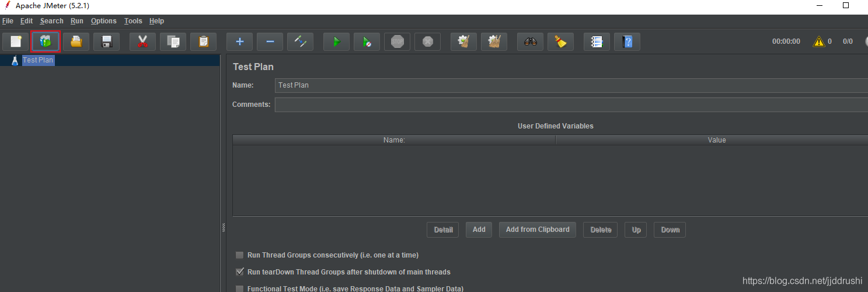This screenshot has width=868, height=292.
Task: Uncheck Run tearDown Thread Groups checkbox
Action: tap(239, 272)
